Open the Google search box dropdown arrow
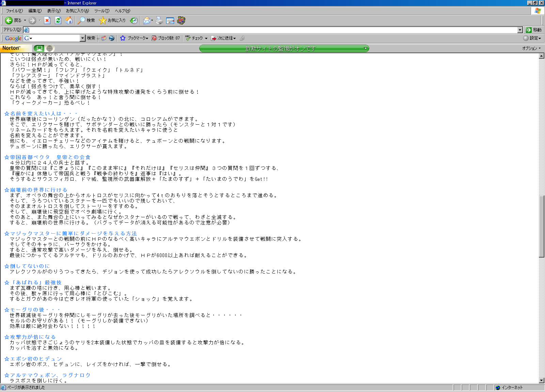The height and width of the screenshot is (392, 545). [x=82, y=38]
